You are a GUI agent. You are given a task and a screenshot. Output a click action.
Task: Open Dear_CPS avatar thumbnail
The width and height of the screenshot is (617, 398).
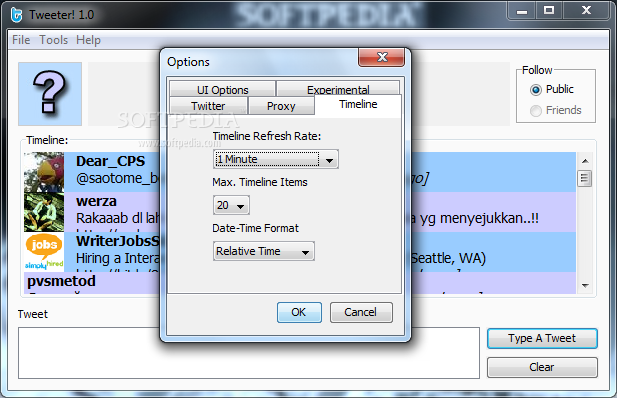tap(44, 172)
